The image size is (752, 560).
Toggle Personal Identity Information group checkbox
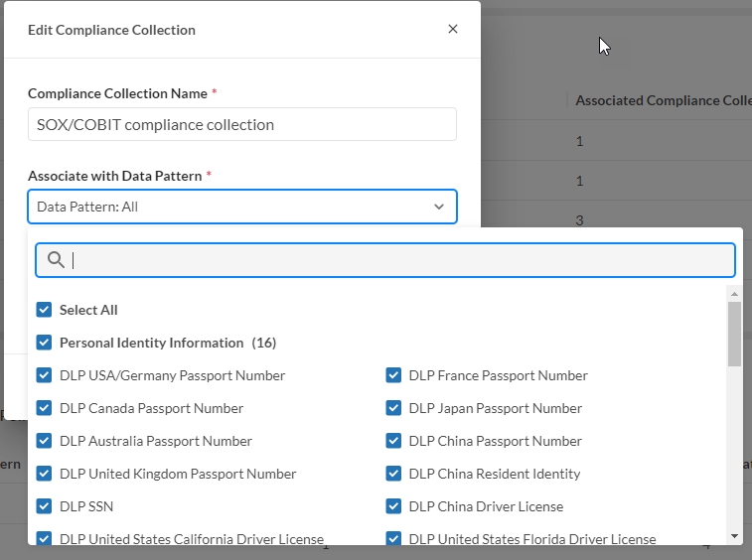(44, 343)
